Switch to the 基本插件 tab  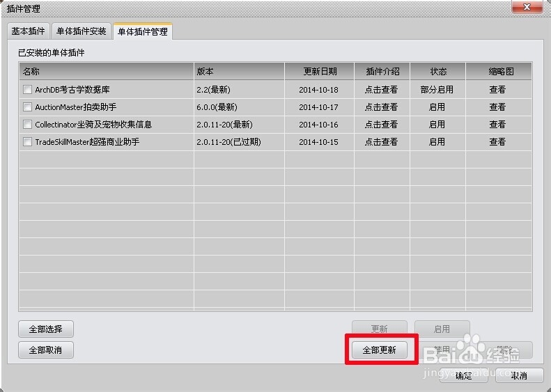[28, 31]
